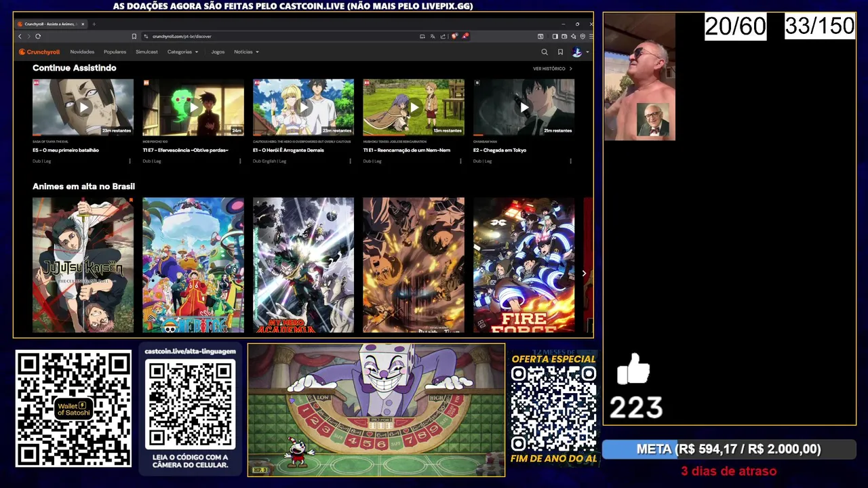Click the share icon in address bar

coord(443,36)
